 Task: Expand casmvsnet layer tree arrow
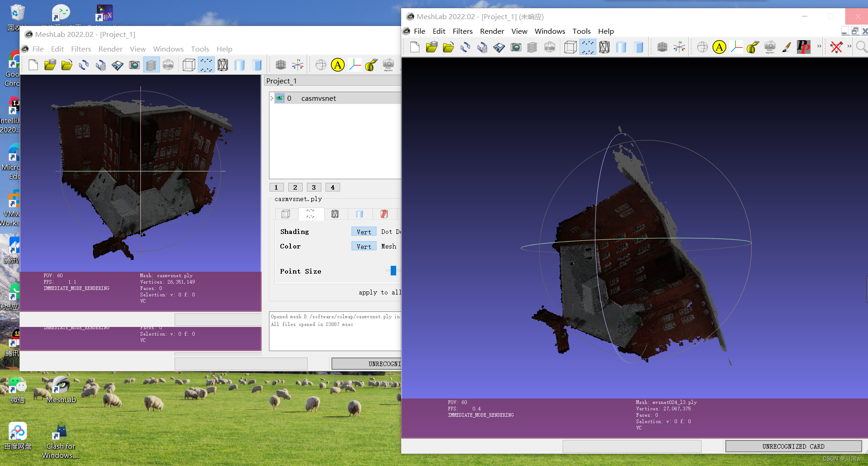point(272,98)
